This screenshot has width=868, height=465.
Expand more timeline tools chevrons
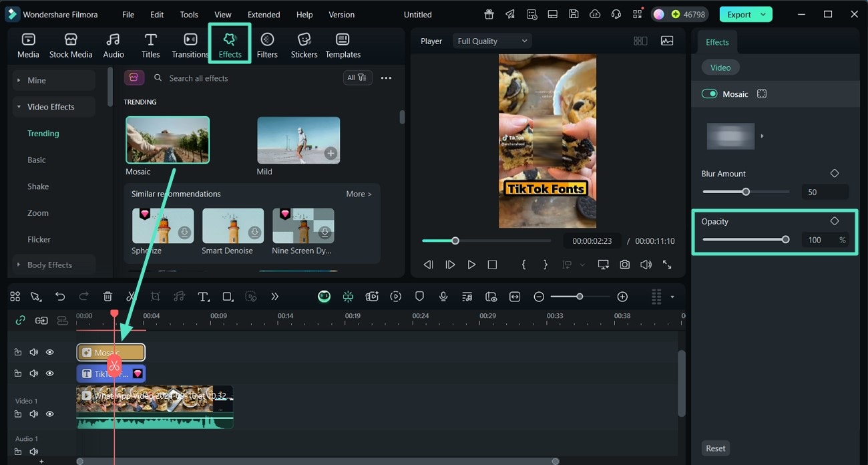pyautogui.click(x=274, y=297)
